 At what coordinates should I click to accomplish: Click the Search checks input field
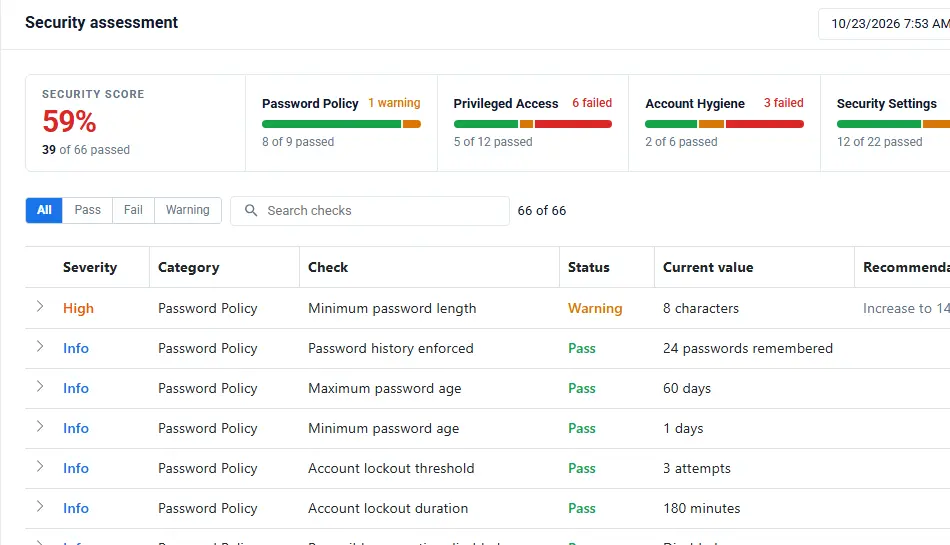point(370,211)
